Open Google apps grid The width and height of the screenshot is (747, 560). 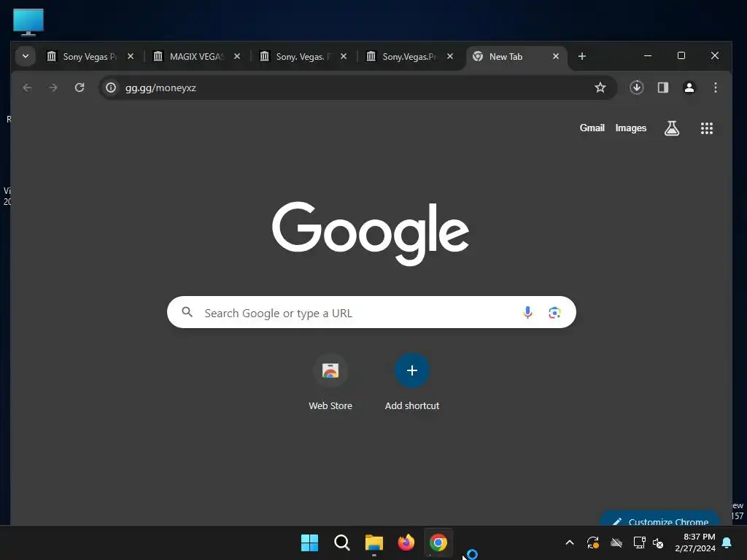point(706,128)
